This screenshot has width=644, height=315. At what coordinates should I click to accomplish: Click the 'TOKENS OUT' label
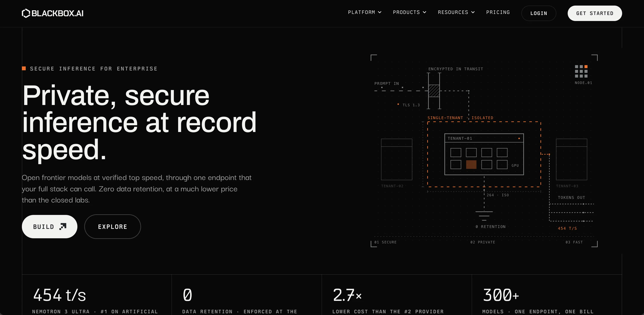571,198
